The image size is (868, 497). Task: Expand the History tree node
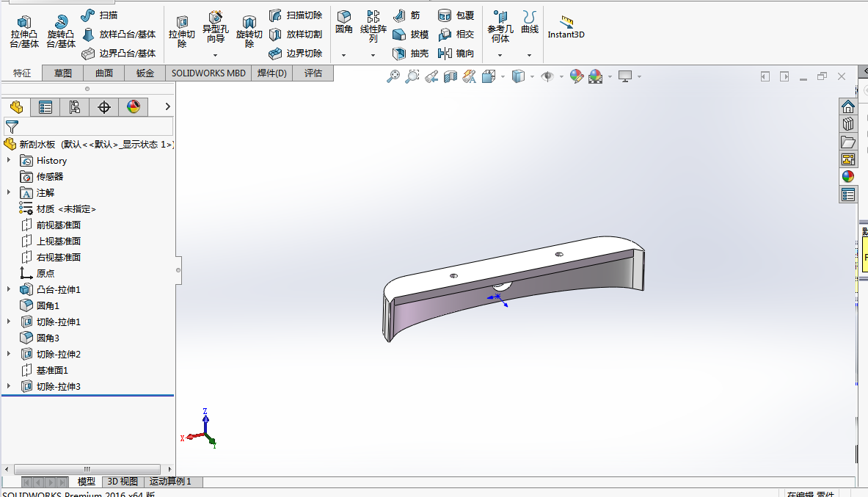tap(8, 160)
